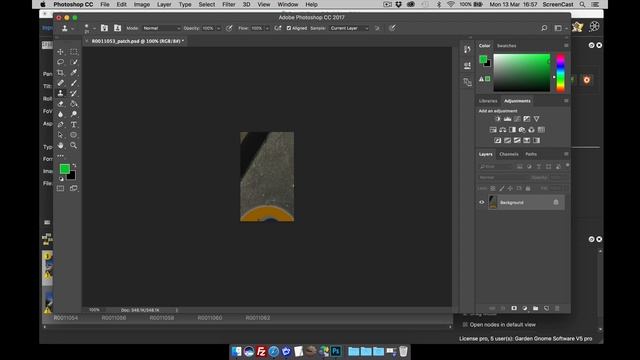Open the Layers panel options menu

(566, 154)
